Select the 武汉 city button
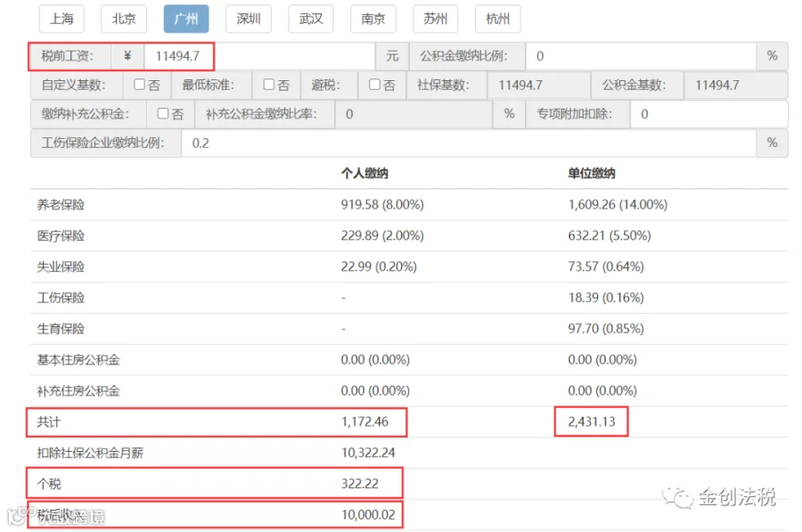 tap(311, 19)
